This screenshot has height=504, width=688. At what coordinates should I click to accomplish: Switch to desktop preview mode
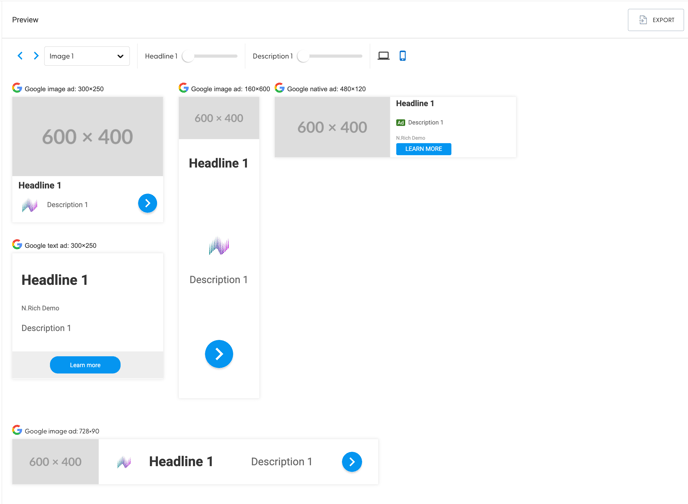pos(383,56)
